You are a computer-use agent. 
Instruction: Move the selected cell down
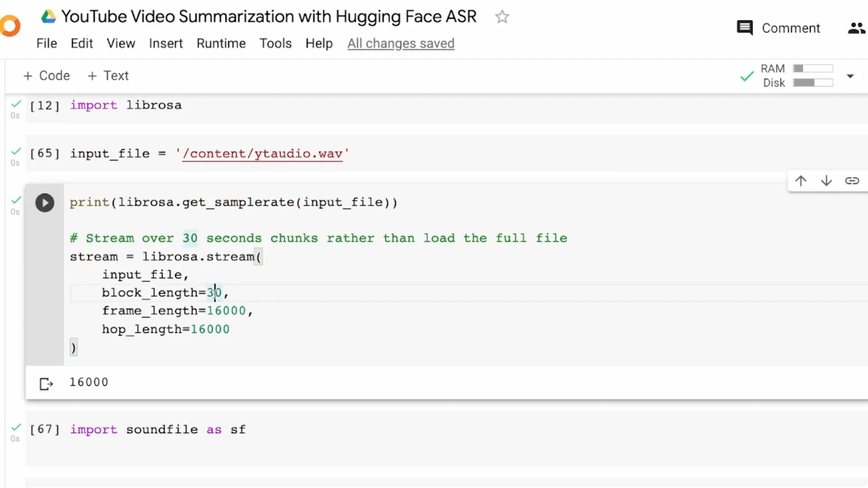point(826,180)
